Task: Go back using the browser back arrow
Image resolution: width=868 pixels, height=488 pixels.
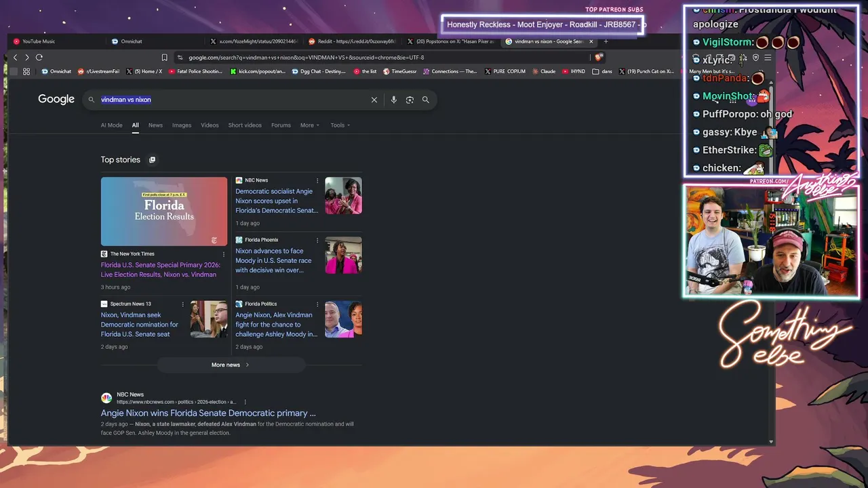Action: click(15, 58)
